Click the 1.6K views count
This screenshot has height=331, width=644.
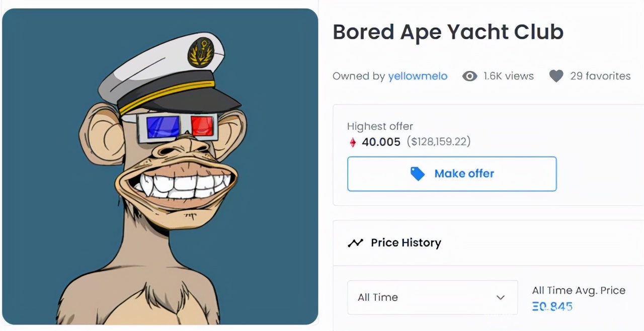508,76
